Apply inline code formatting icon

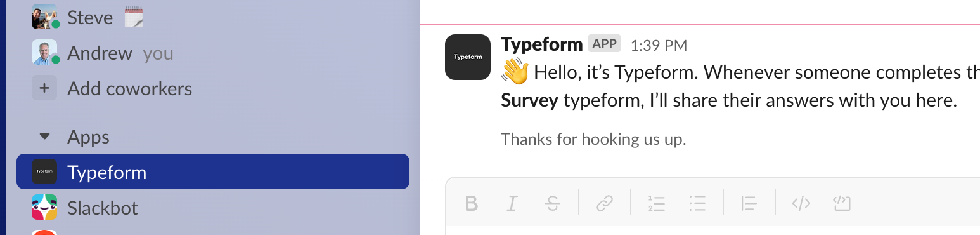click(x=801, y=203)
